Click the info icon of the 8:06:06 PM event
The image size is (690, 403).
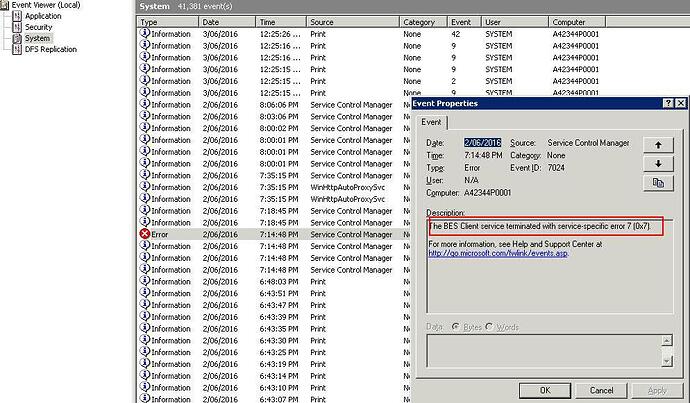click(145, 104)
